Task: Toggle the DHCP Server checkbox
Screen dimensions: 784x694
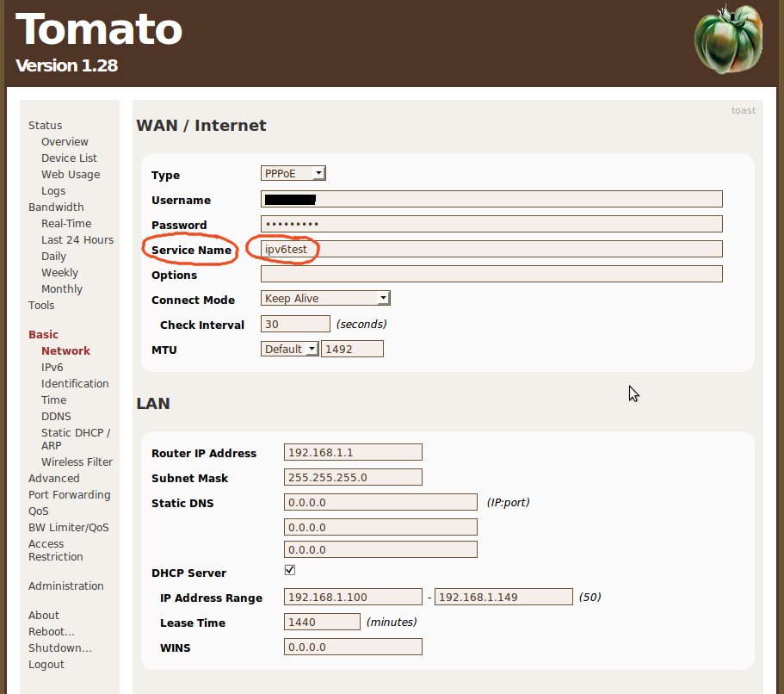Action: [x=289, y=570]
